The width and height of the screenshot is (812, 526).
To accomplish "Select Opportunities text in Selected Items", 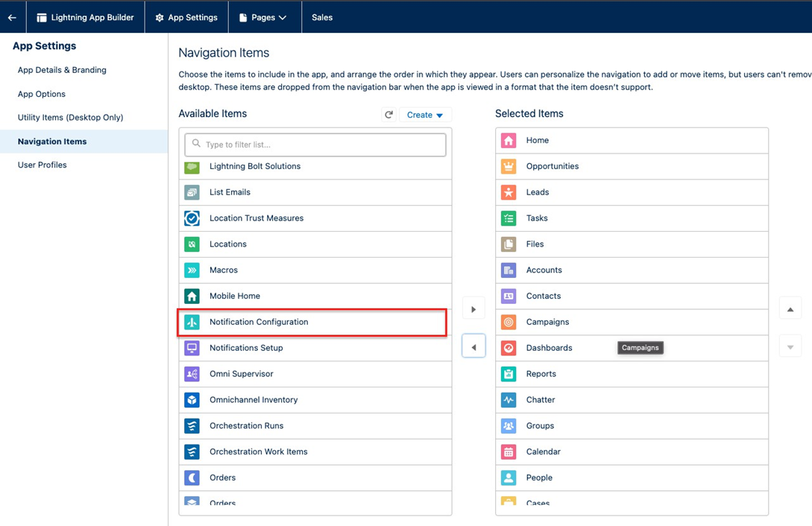I will click(553, 166).
